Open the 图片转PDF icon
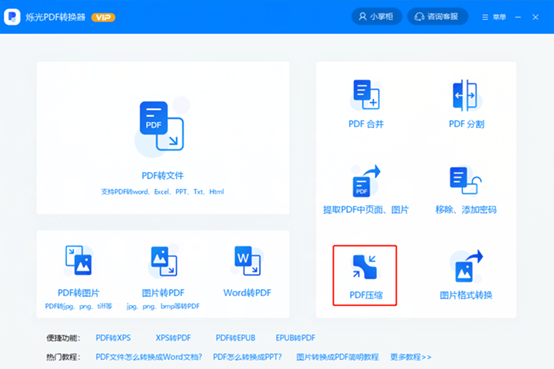Screen dimensions: 554x369 (164, 261)
